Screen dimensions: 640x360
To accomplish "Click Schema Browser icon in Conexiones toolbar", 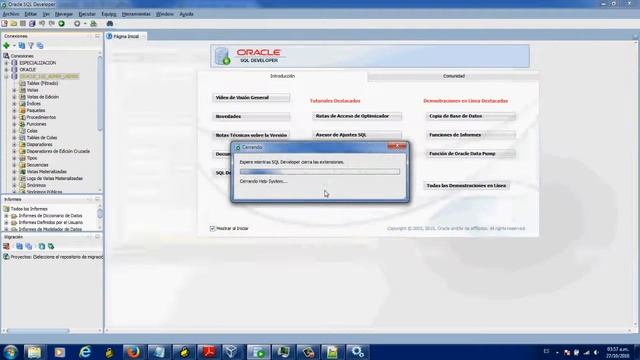I will (x=40, y=46).
